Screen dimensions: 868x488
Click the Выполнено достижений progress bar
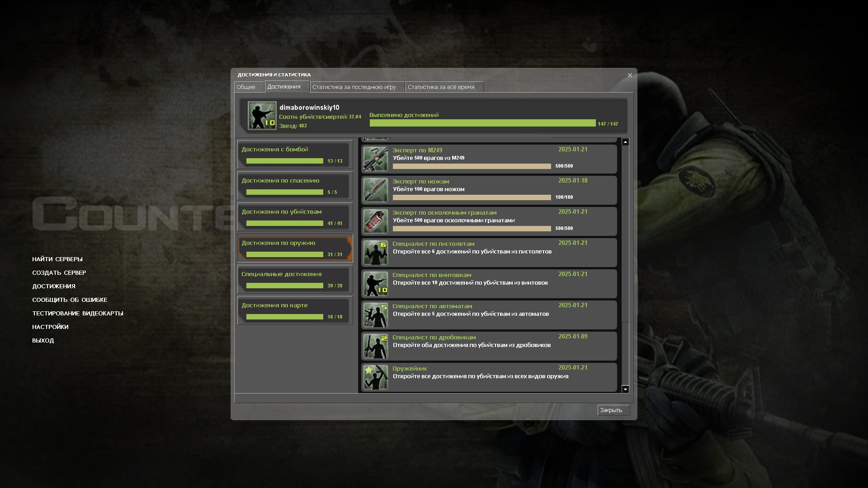click(x=482, y=123)
